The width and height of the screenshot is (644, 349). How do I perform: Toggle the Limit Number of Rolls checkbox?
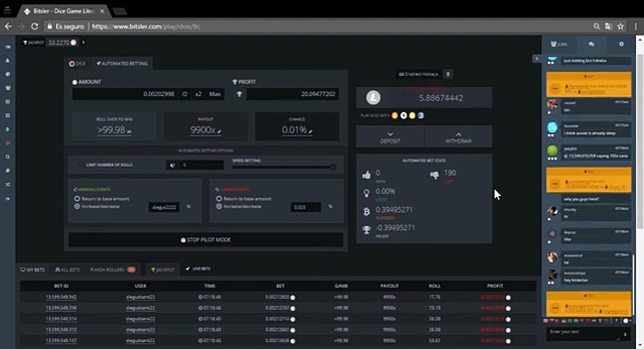81,165
